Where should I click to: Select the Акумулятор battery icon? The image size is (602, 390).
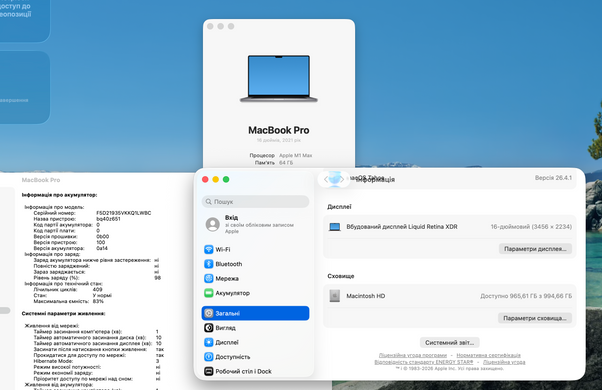tap(208, 293)
